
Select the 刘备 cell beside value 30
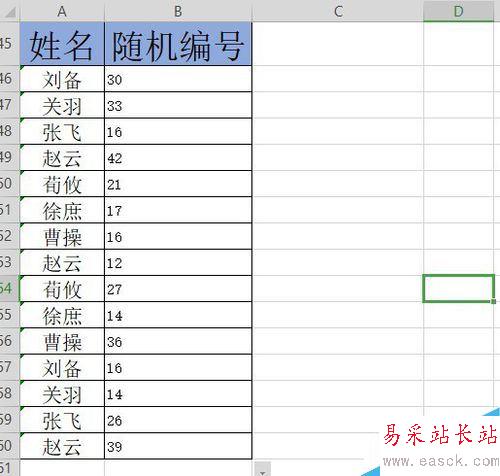(x=62, y=79)
